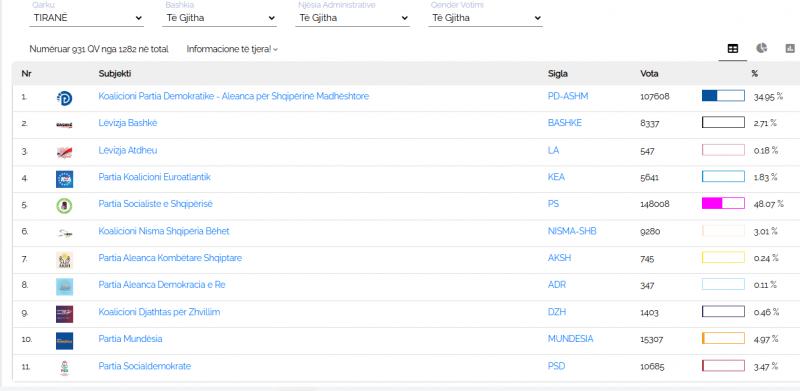Open the Bashkia dropdown
Screen dimensions: 800x391
click(219, 18)
